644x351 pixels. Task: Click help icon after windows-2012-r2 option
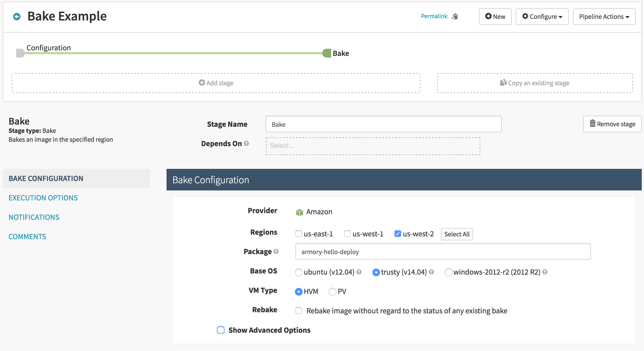point(545,272)
